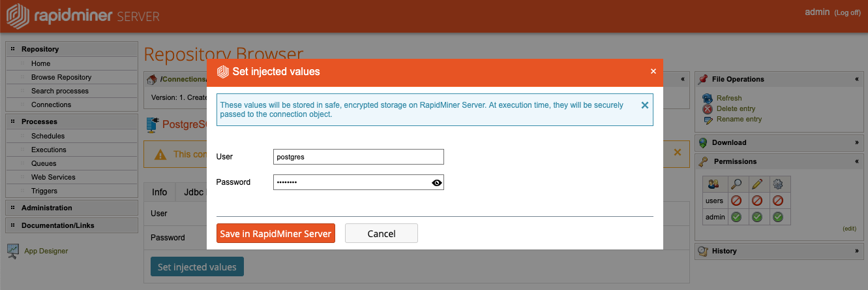Click the Rename entry pencil icon
868x290 pixels.
point(708,120)
